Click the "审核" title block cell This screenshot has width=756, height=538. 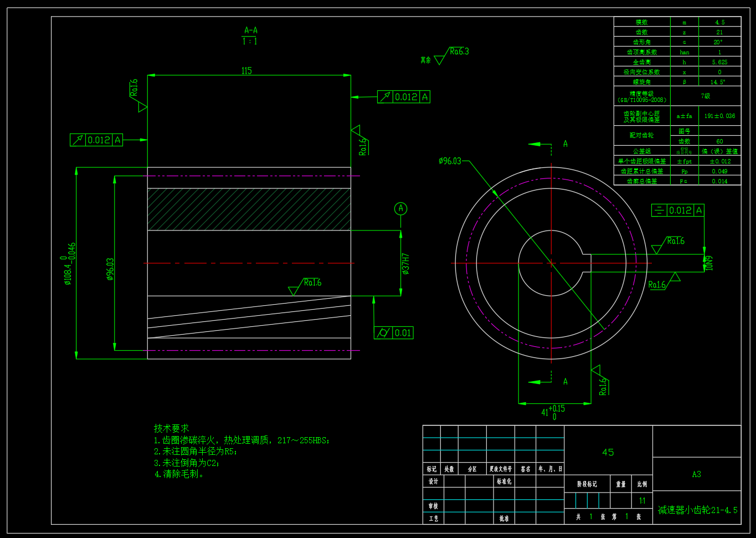pos(433,506)
